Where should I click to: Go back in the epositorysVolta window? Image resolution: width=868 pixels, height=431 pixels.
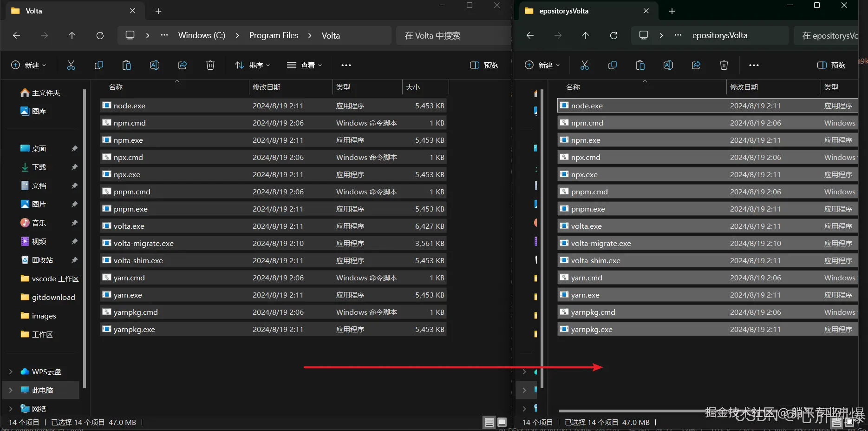click(x=530, y=35)
